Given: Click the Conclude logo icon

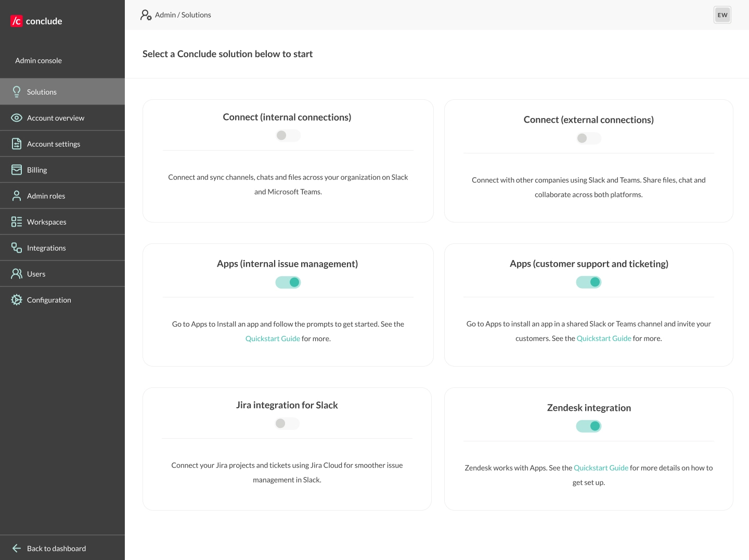Looking at the screenshot, I should click(17, 21).
